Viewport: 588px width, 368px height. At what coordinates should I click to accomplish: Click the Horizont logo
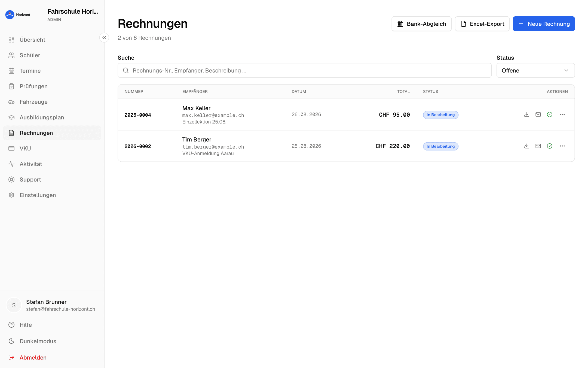[x=18, y=15]
